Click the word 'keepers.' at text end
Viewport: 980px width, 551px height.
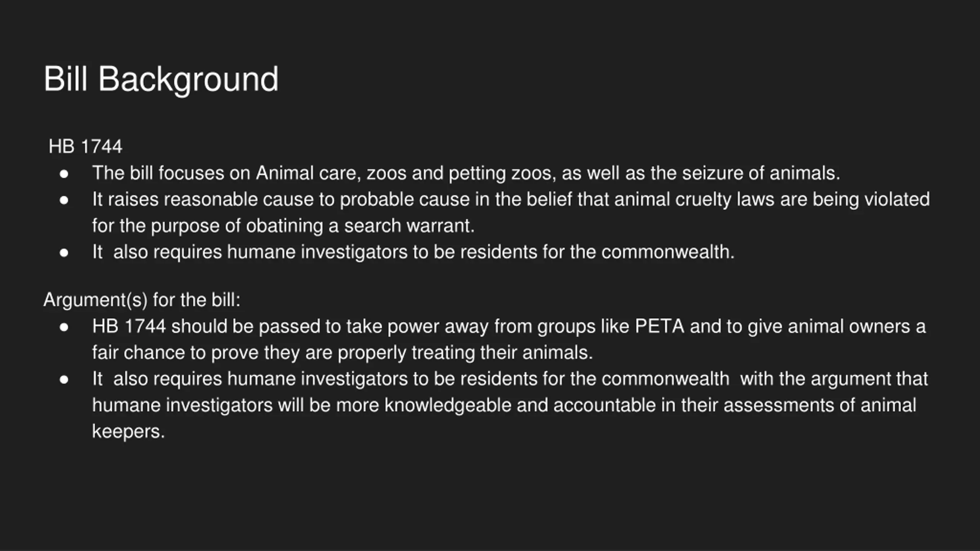click(x=128, y=432)
